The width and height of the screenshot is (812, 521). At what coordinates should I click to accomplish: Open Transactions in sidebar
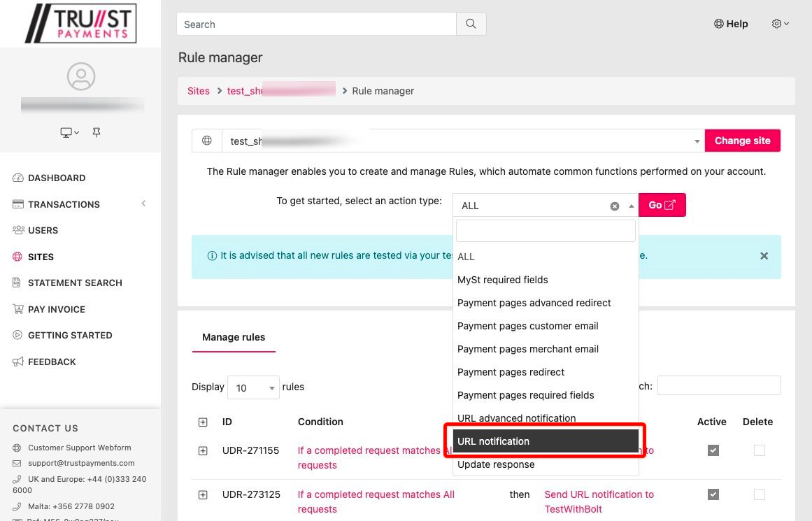pos(64,204)
